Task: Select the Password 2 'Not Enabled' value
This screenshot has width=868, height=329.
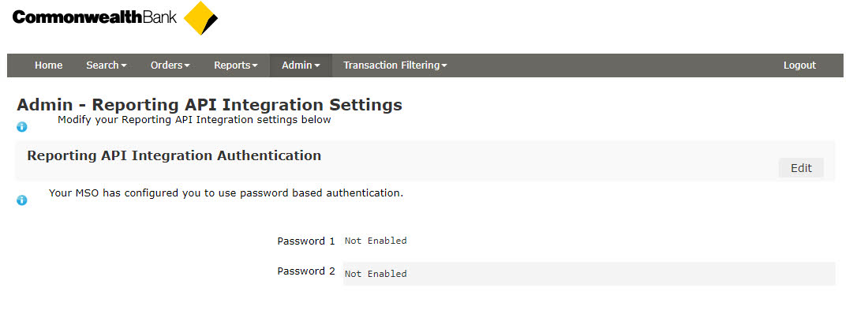Action: [376, 274]
